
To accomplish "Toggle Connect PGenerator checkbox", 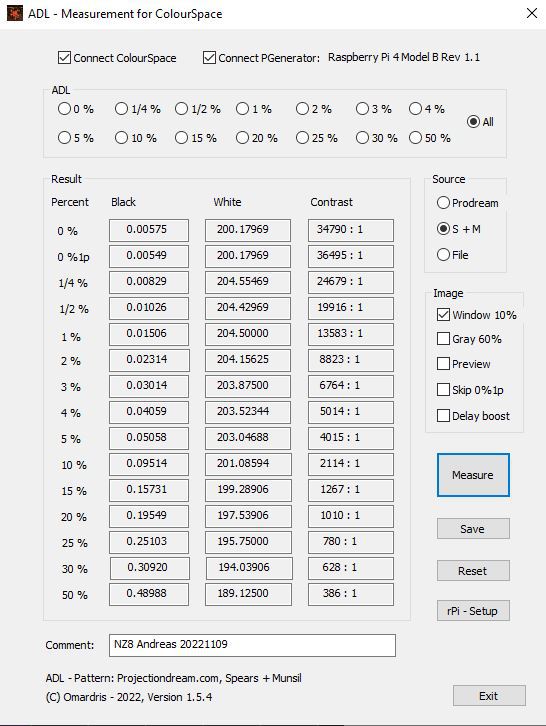I will [209, 58].
